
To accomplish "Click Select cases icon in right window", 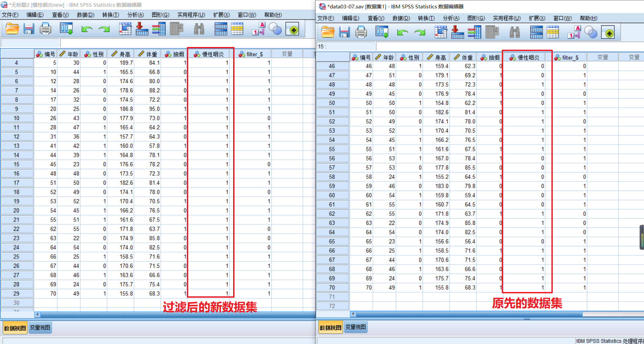I will 552,32.
